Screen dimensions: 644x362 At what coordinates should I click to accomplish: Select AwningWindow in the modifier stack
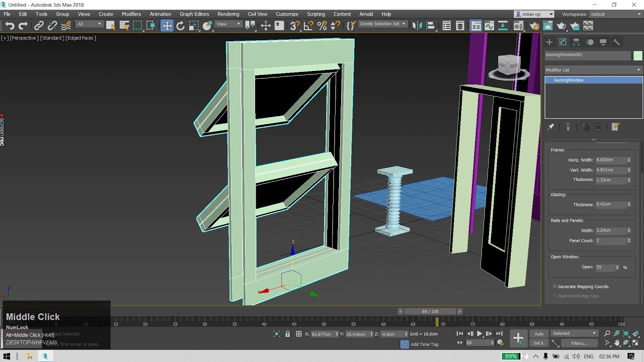coord(594,80)
